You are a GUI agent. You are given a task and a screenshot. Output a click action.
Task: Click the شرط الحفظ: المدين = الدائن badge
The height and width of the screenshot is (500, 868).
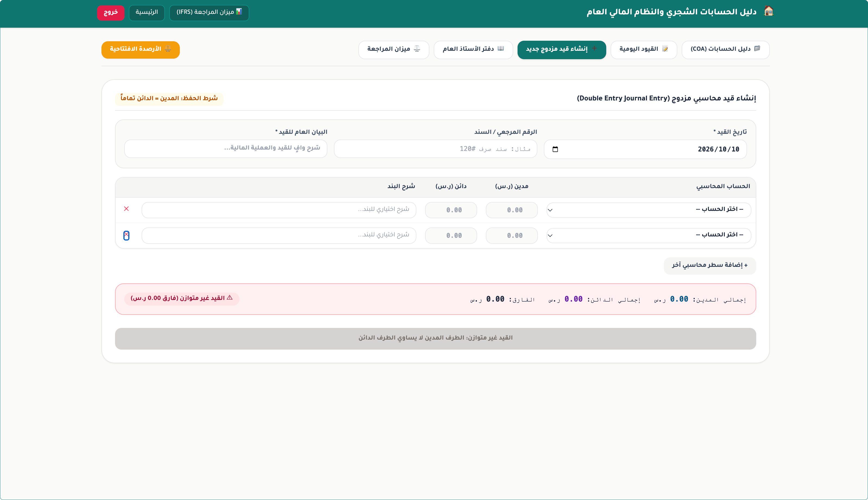point(169,98)
